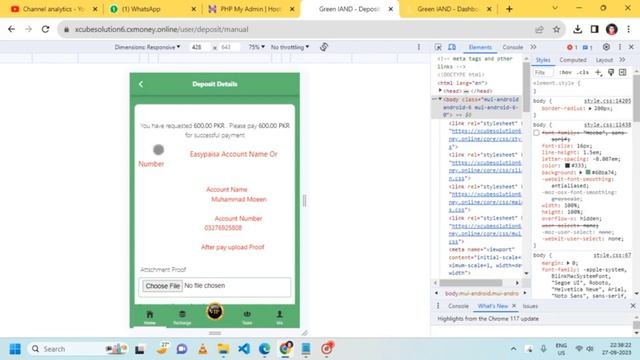Switch to the Console drawer tab
The image size is (640, 360).
(x=458, y=306)
